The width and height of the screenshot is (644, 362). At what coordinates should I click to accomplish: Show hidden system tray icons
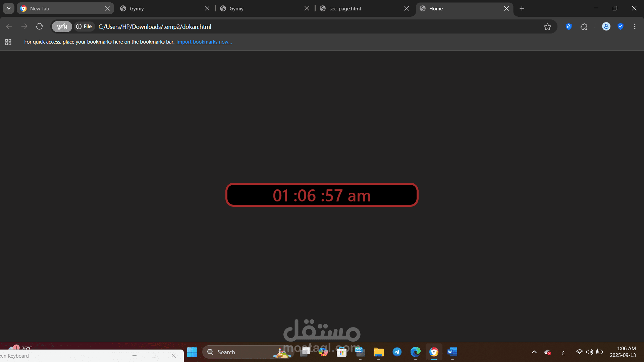[x=534, y=352]
